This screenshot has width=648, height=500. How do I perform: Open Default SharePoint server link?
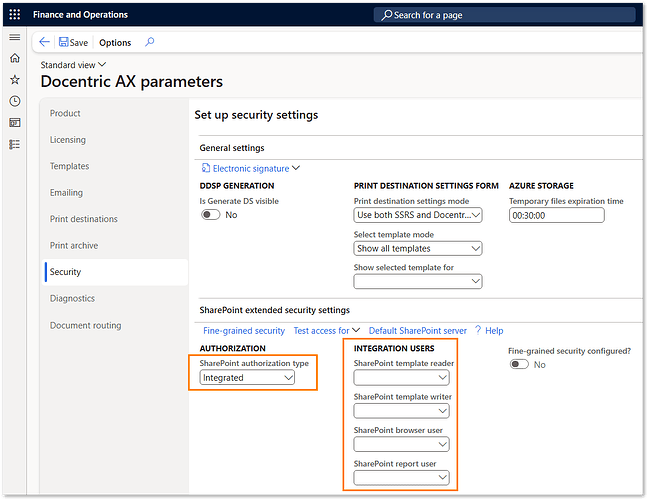tap(417, 330)
